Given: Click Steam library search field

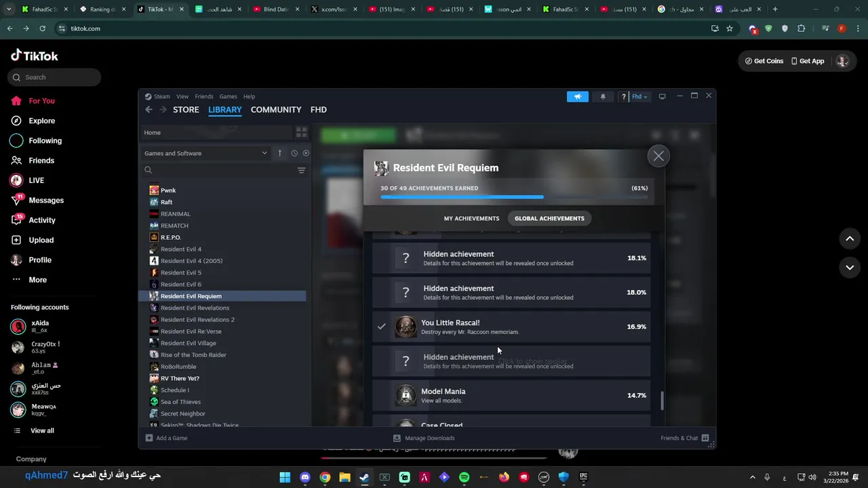Looking at the screenshot, I should tap(217, 170).
